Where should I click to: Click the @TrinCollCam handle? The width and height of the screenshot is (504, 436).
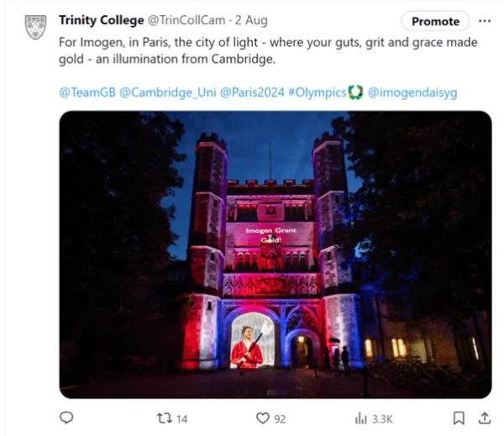tap(180, 20)
